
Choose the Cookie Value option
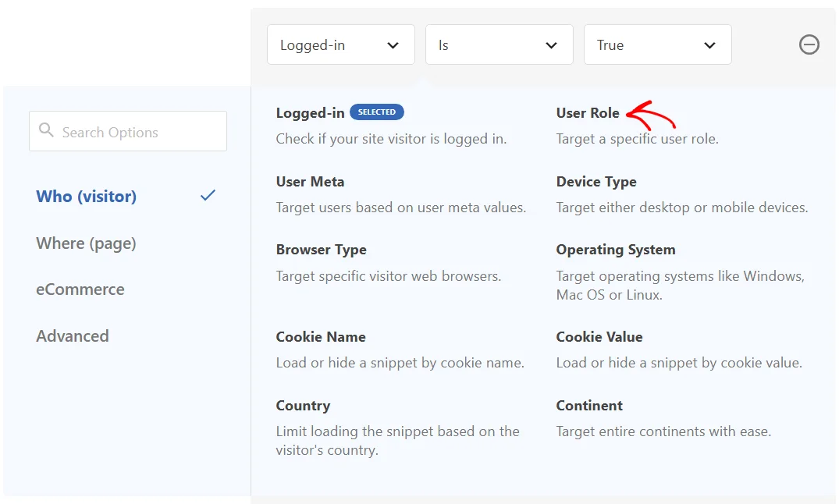click(x=599, y=336)
